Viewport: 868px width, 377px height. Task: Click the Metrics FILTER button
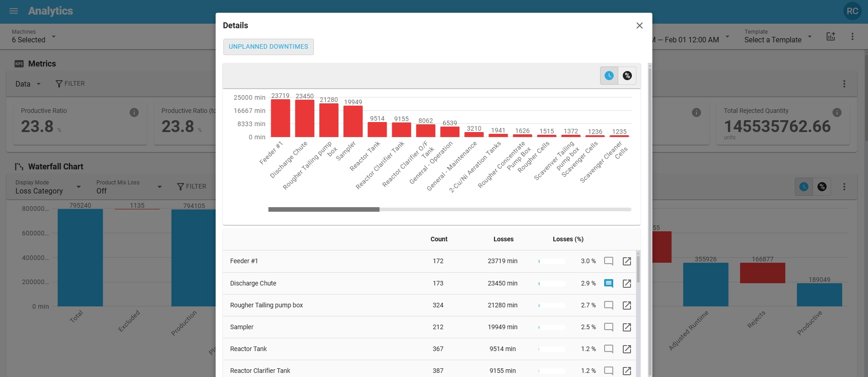(70, 84)
